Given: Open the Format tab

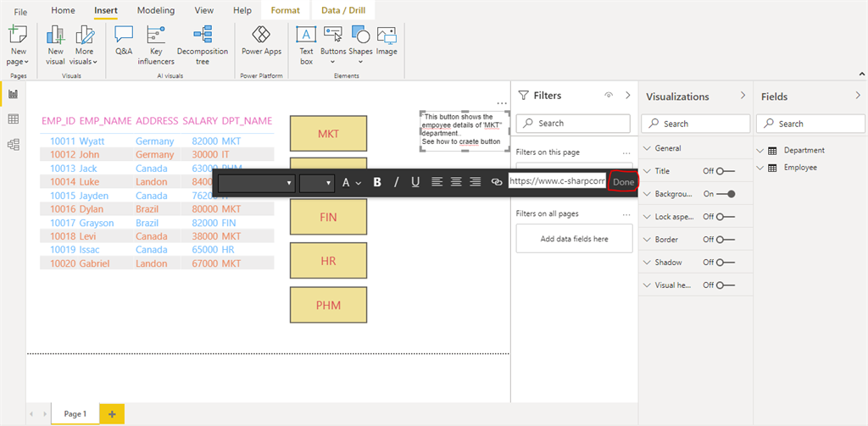Looking at the screenshot, I should point(286,10).
